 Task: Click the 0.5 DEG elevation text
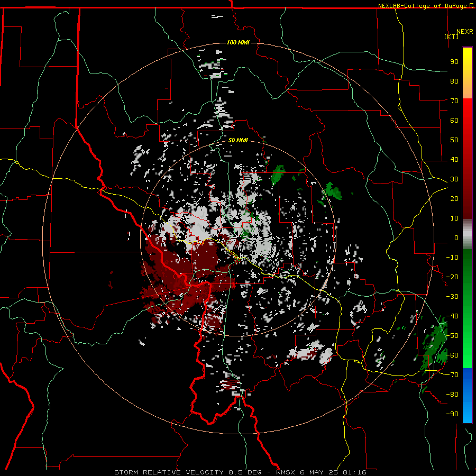coord(245,472)
